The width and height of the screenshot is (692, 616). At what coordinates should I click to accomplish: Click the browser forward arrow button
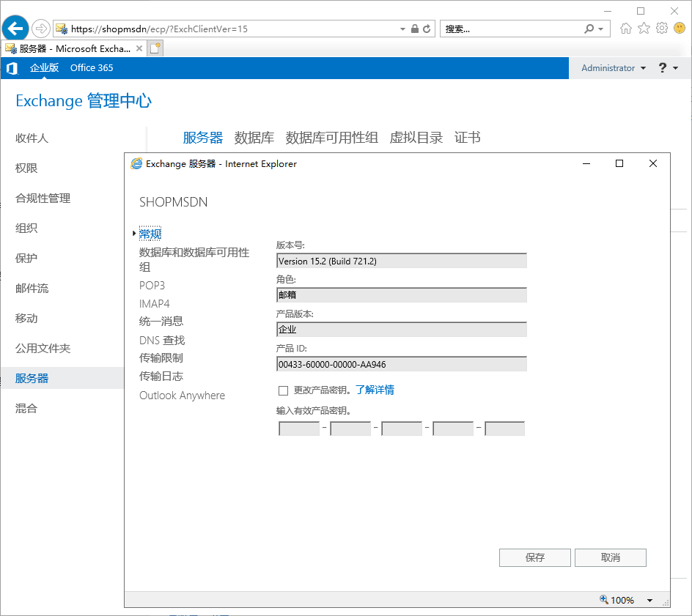pos(40,29)
